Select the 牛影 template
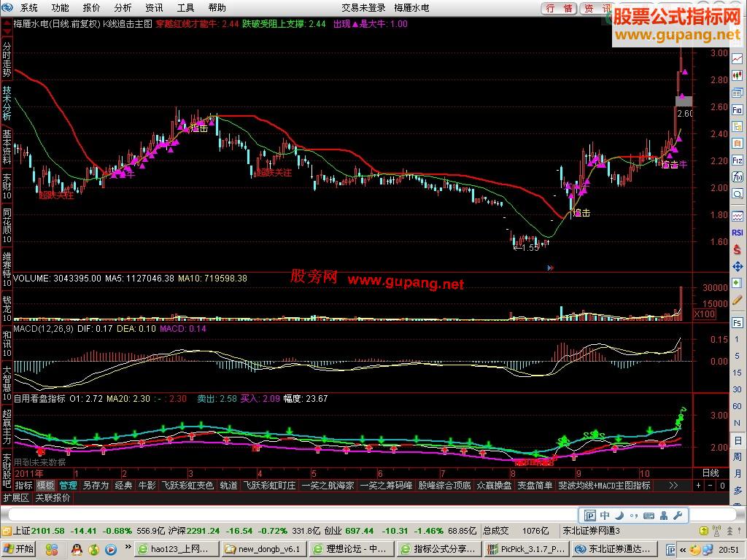 [x=147, y=485]
